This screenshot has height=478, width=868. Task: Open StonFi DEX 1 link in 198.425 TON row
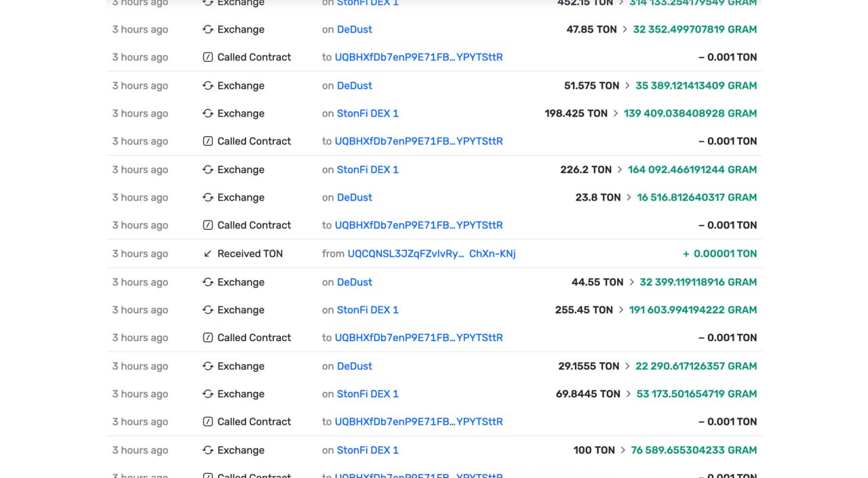368,114
